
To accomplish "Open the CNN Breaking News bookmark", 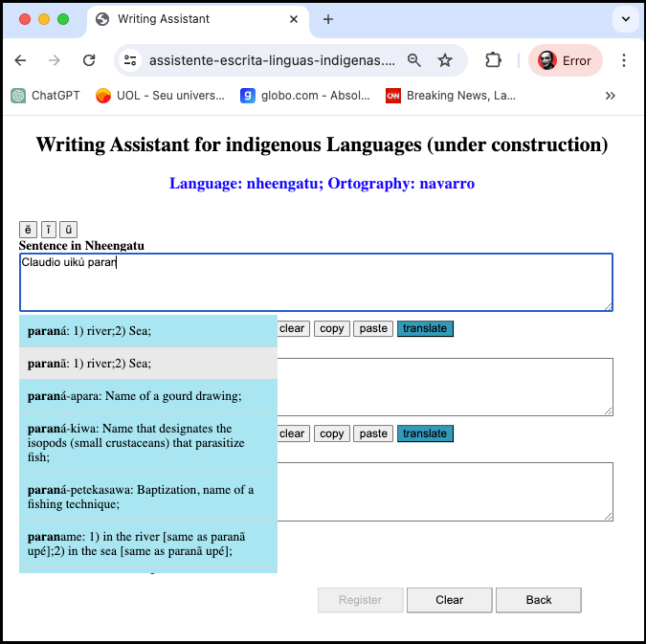I will click(x=451, y=96).
